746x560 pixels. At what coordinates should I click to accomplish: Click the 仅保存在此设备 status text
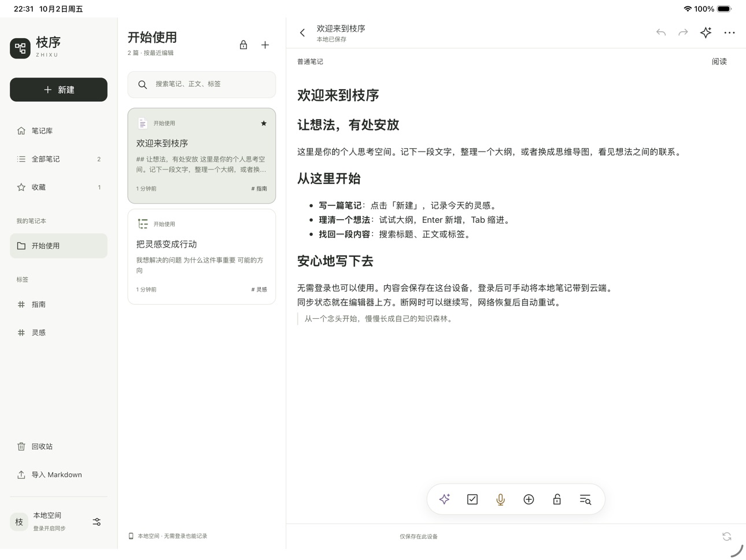419,537
